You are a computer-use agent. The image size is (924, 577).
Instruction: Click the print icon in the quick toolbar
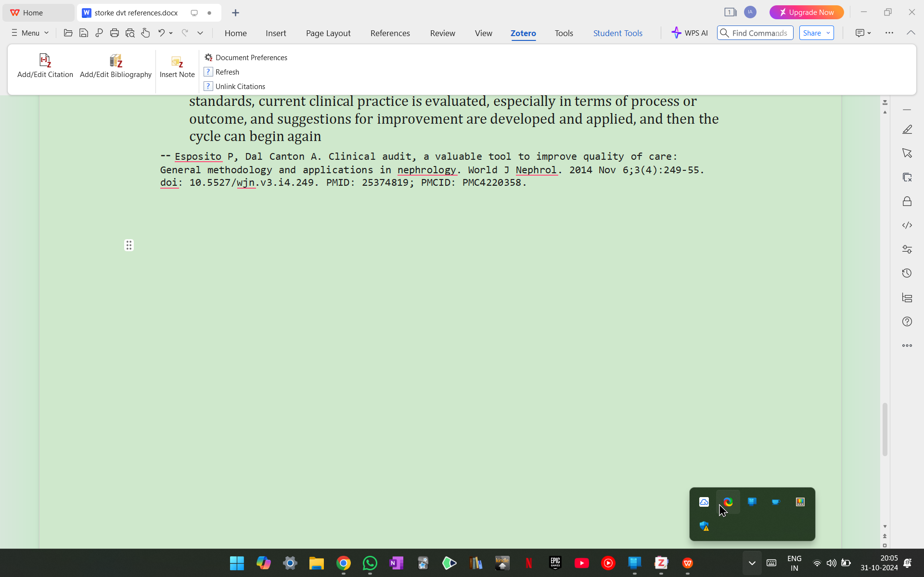(x=115, y=33)
